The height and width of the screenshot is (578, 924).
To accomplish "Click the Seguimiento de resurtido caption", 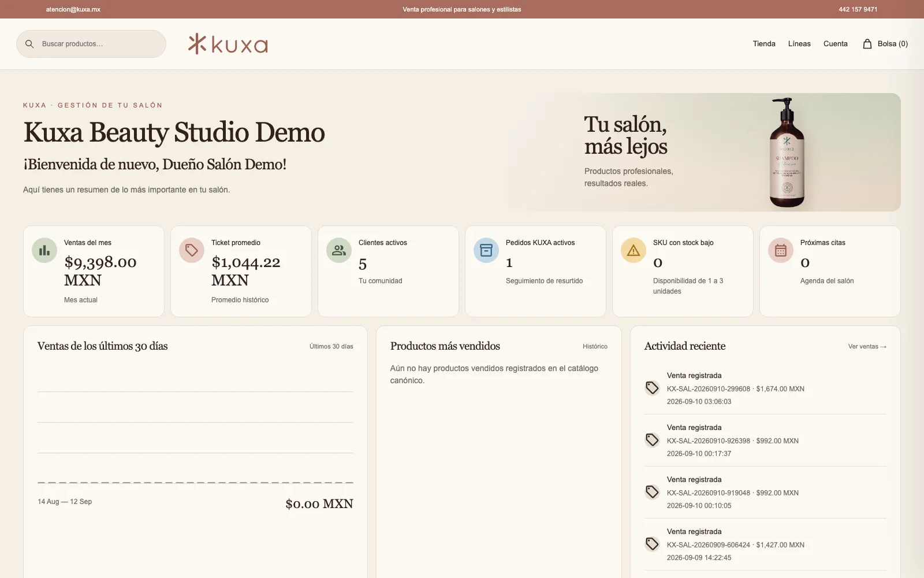I will (545, 281).
